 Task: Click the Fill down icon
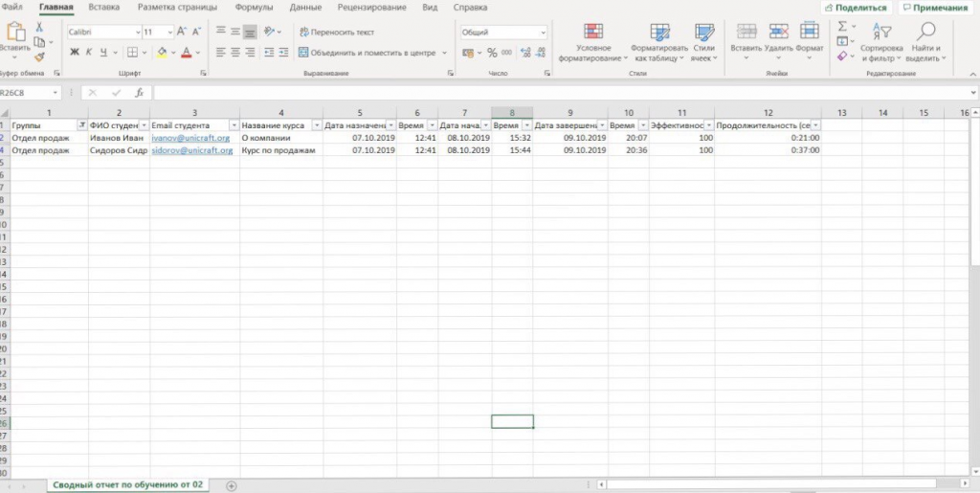[842, 41]
